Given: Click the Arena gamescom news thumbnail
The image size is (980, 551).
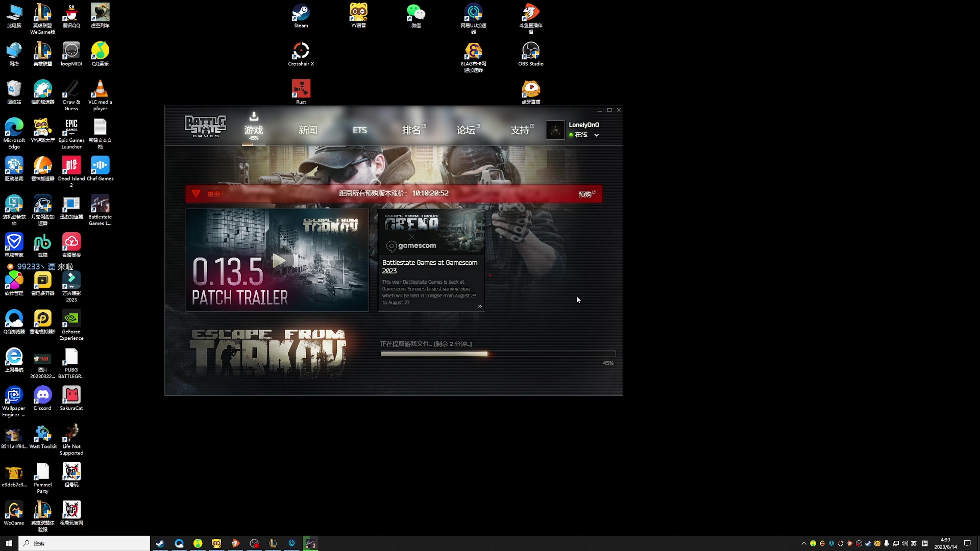Looking at the screenshot, I should coord(431,232).
